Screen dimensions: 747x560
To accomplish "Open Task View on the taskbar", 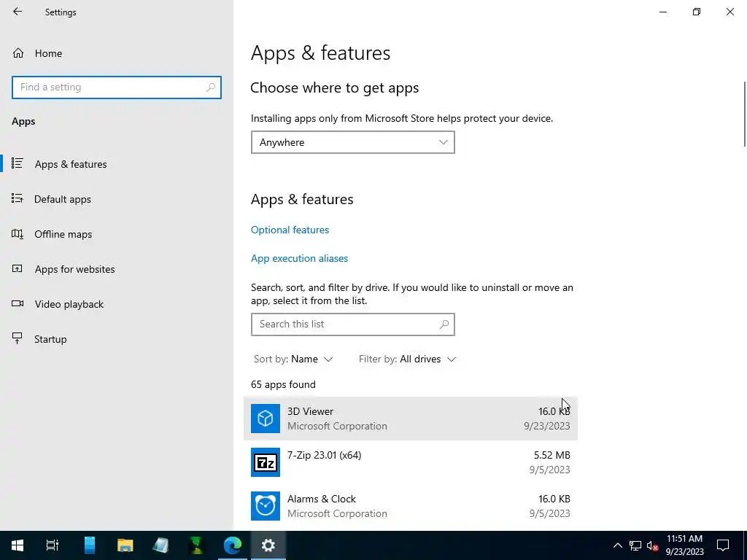I will tap(52, 545).
